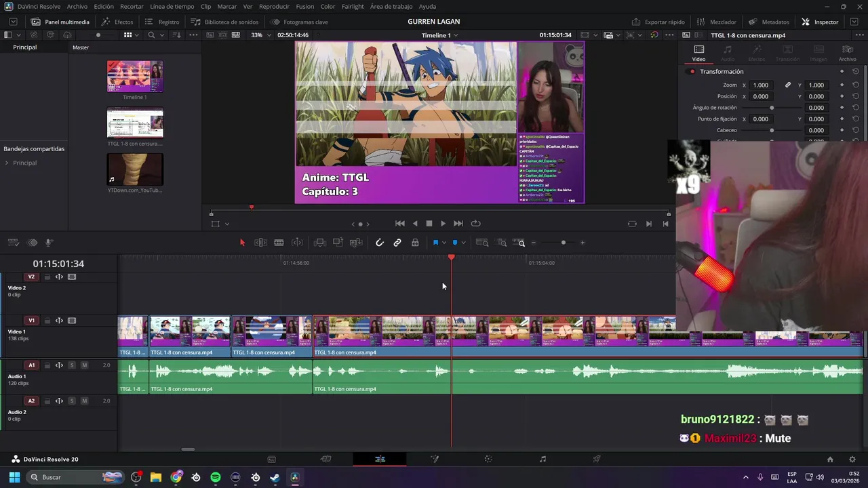Open Spotify from the Windows taskbar

pos(216,477)
